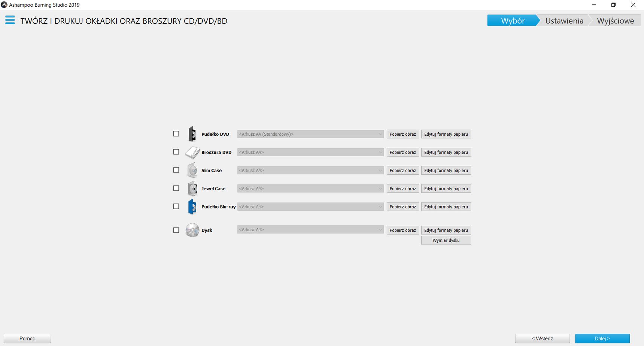Image resolution: width=644 pixels, height=346 pixels.
Task: Click Pobierz obraz for Broszura DVD
Action: point(403,152)
